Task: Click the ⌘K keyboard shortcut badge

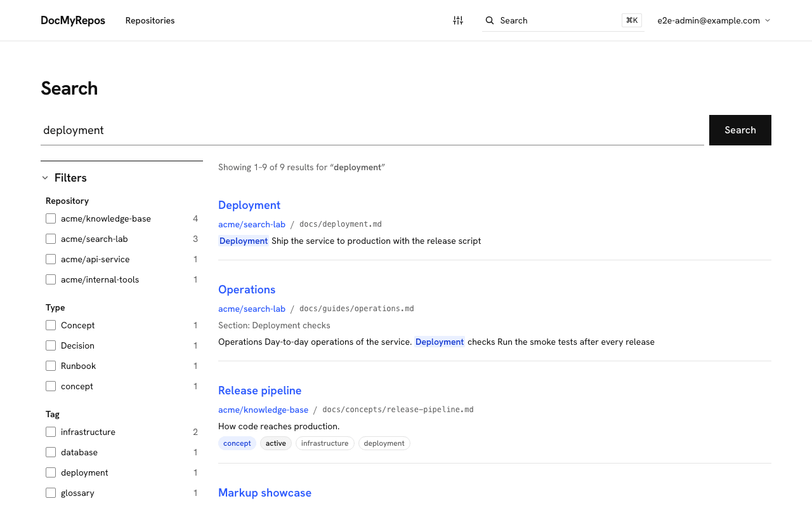Action: (x=632, y=20)
